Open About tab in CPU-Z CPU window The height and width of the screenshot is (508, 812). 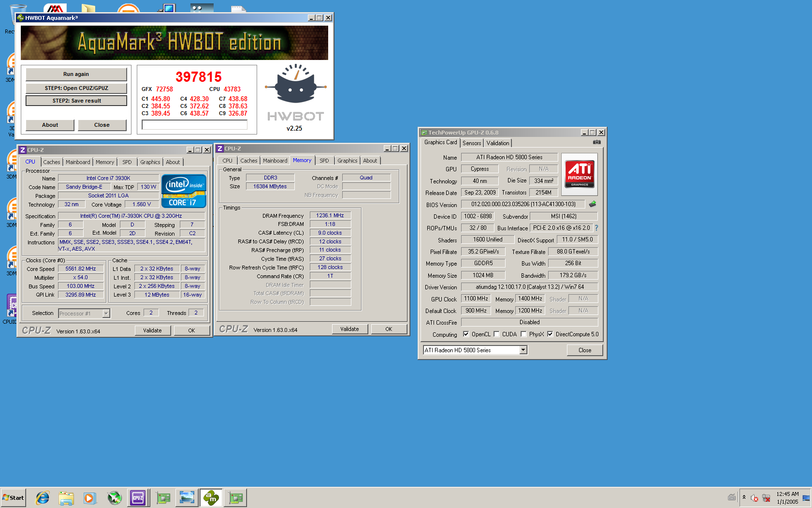pyautogui.click(x=173, y=162)
